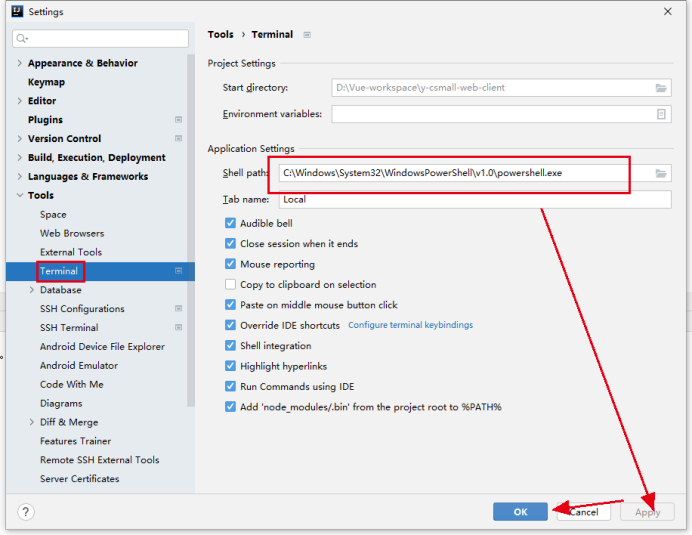The image size is (692, 535).
Task: Select Keymap in the settings tree
Action: click(46, 82)
